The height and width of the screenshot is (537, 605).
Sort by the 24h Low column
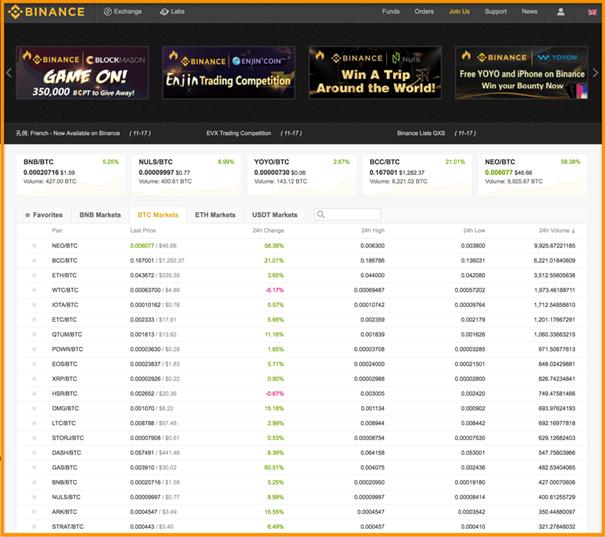pos(474,230)
